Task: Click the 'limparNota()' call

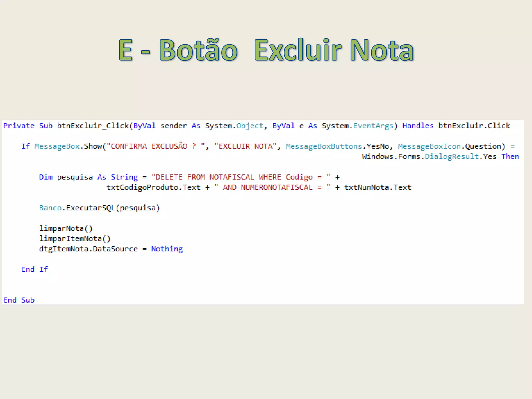Action: [x=66, y=228]
